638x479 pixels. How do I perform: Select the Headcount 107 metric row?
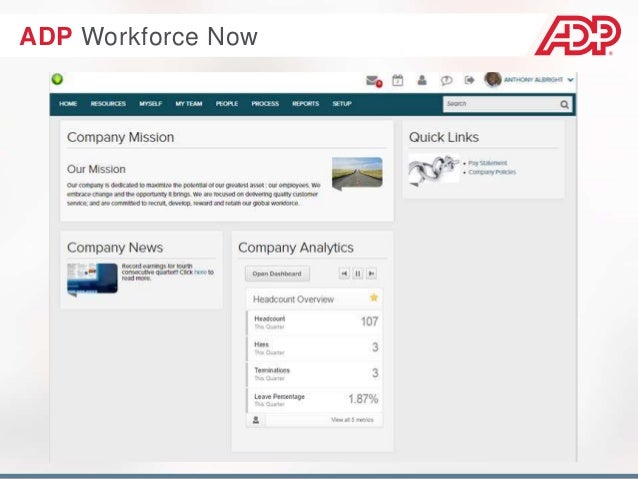click(314, 322)
